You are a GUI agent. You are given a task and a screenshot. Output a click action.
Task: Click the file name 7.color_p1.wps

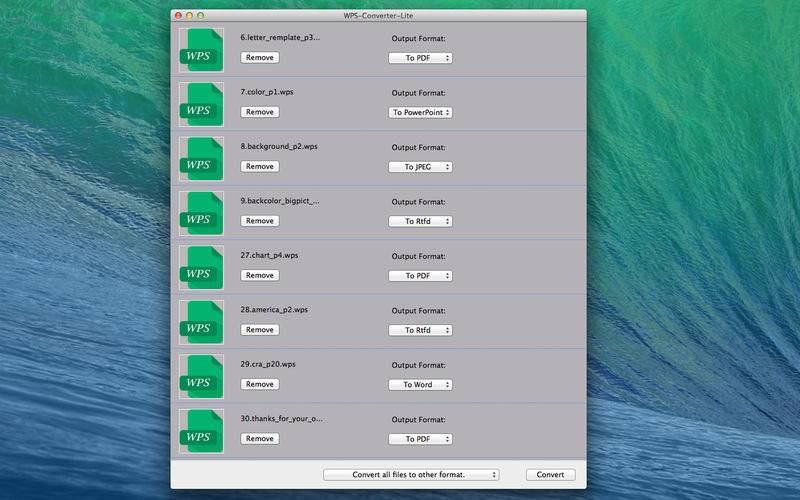point(267,92)
